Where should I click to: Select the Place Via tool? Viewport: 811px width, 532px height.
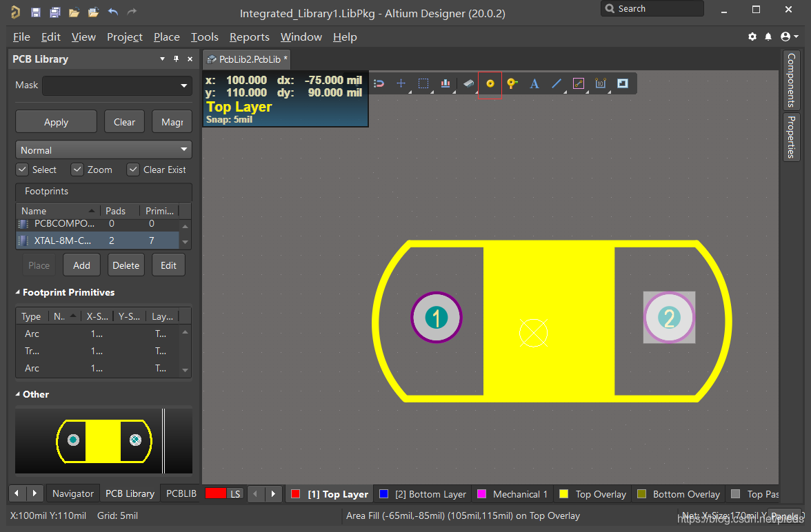coord(512,83)
